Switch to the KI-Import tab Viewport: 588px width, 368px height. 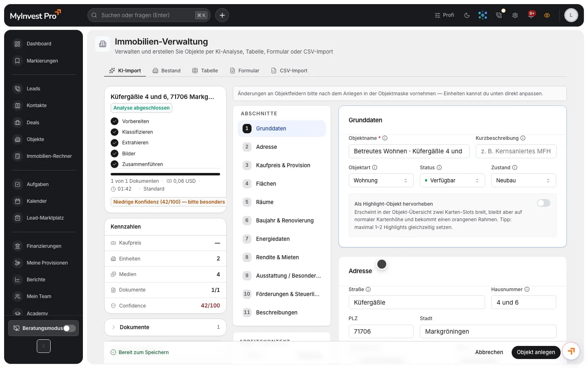click(125, 71)
